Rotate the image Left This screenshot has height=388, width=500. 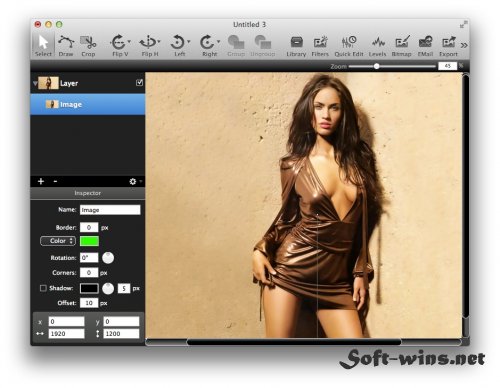coord(180,46)
